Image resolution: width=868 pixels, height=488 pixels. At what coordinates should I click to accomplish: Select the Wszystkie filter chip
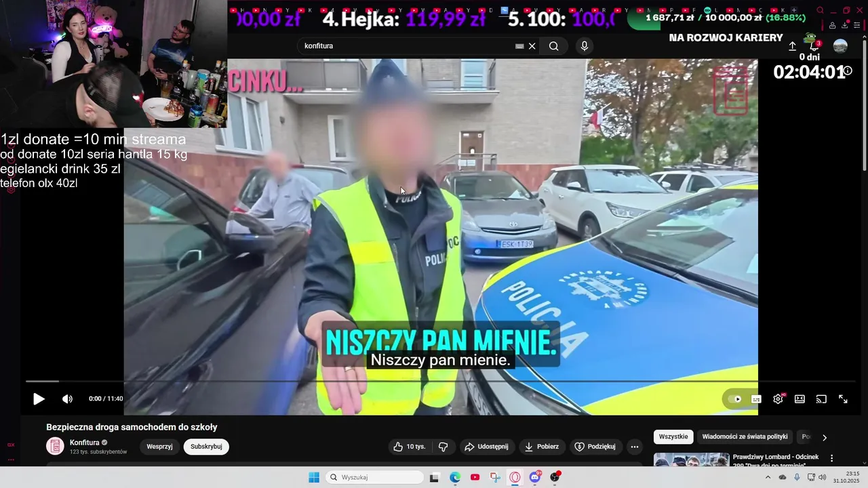pyautogui.click(x=673, y=437)
